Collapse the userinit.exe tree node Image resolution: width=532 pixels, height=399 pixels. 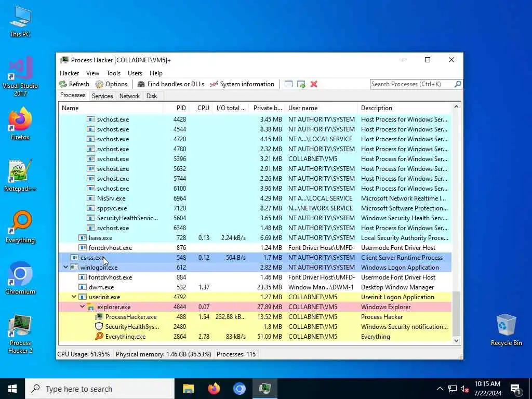[74, 297]
